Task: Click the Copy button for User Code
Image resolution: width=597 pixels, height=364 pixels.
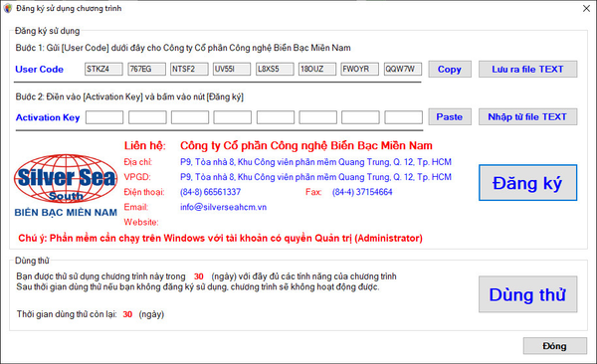Action: pos(450,70)
